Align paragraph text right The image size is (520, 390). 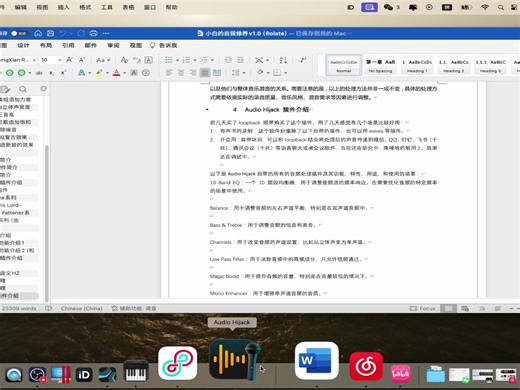pos(193,73)
